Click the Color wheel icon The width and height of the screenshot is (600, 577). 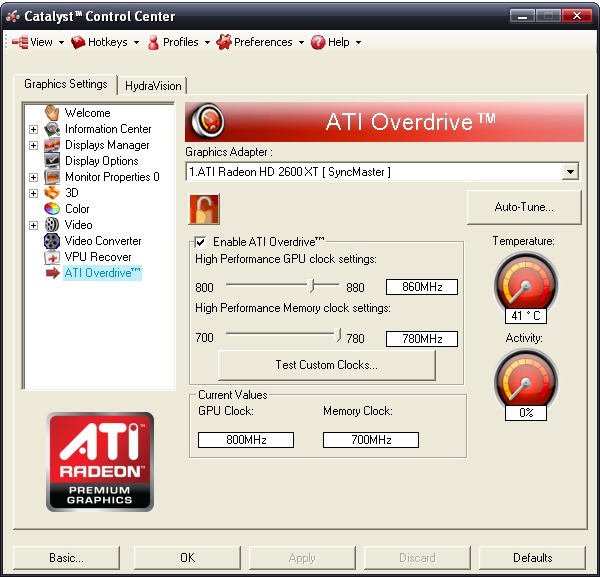pos(52,209)
